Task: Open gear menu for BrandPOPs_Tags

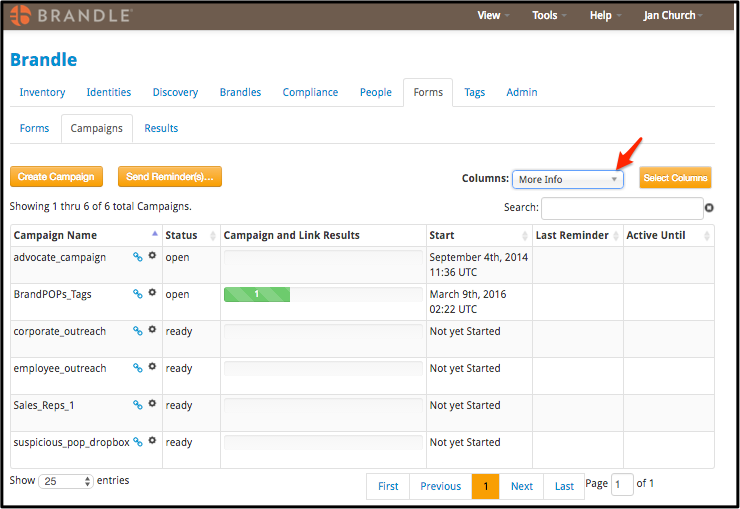Action: [x=152, y=292]
